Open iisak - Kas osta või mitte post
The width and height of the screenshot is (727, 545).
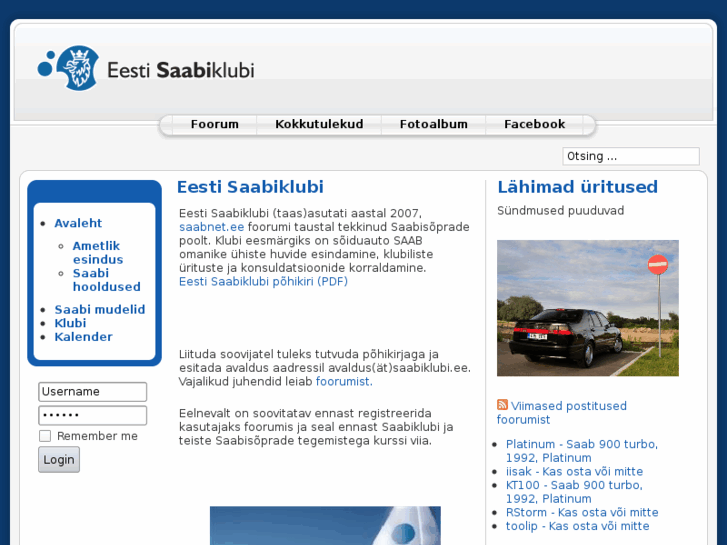point(574,472)
